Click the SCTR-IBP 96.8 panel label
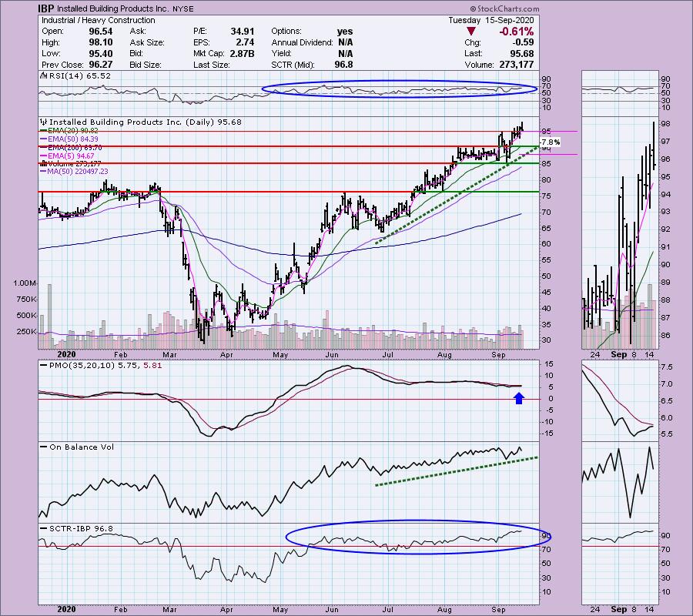This screenshot has height=616, width=693. (76, 528)
